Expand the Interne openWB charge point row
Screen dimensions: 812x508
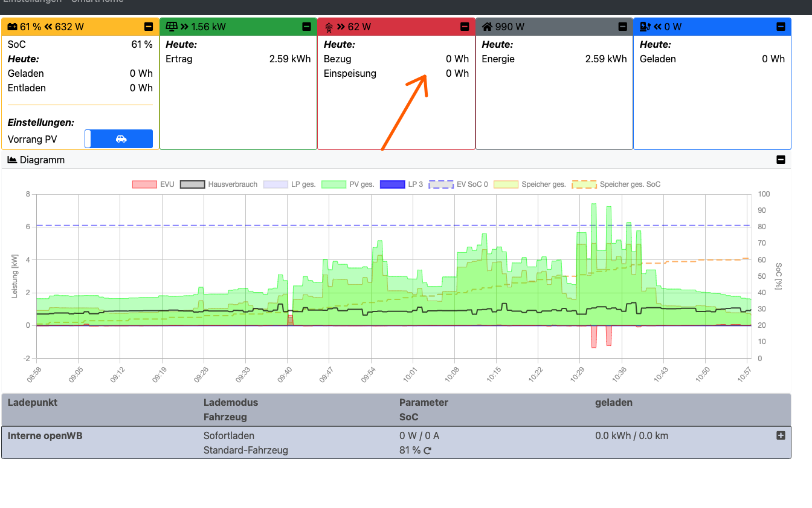pyautogui.click(x=781, y=435)
